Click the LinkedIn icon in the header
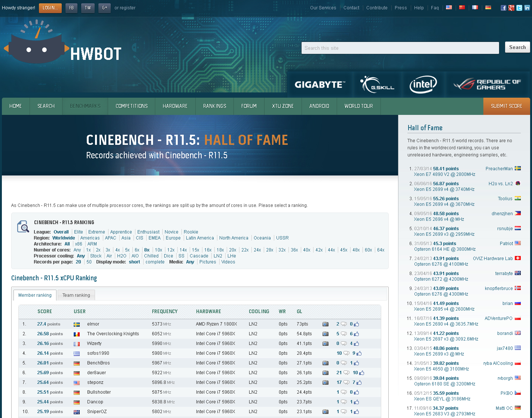The height and width of the screenshot is (418, 532). (527, 8)
